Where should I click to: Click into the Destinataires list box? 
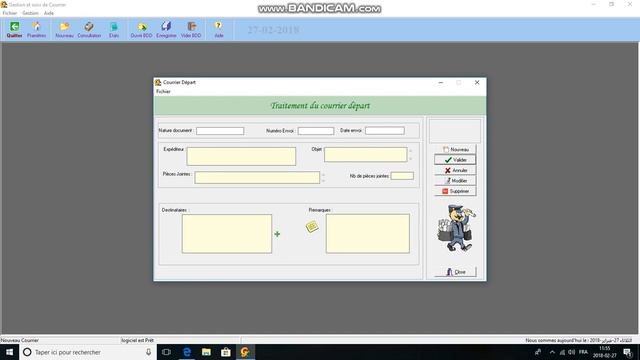click(x=227, y=233)
